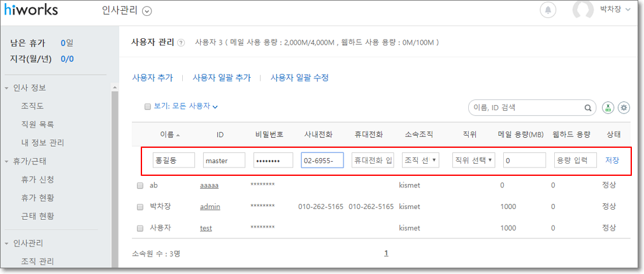Image resolution: width=644 pixels, height=274 pixels.
Task: Go to page 1 of the list
Action: (x=386, y=254)
